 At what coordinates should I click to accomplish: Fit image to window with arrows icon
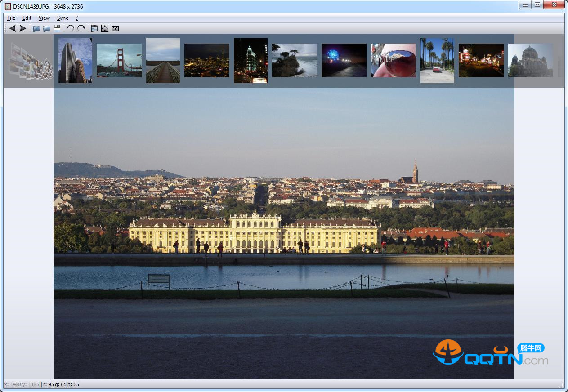(105, 28)
